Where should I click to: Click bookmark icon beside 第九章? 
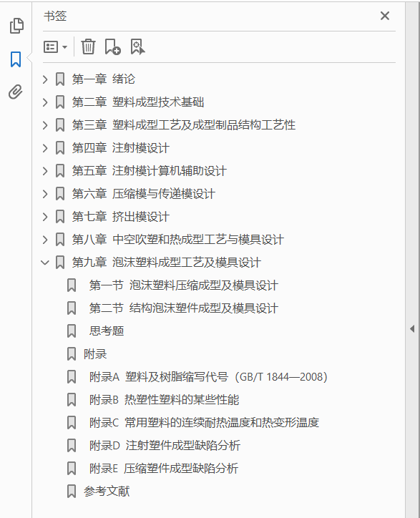pyautogui.click(x=60, y=263)
